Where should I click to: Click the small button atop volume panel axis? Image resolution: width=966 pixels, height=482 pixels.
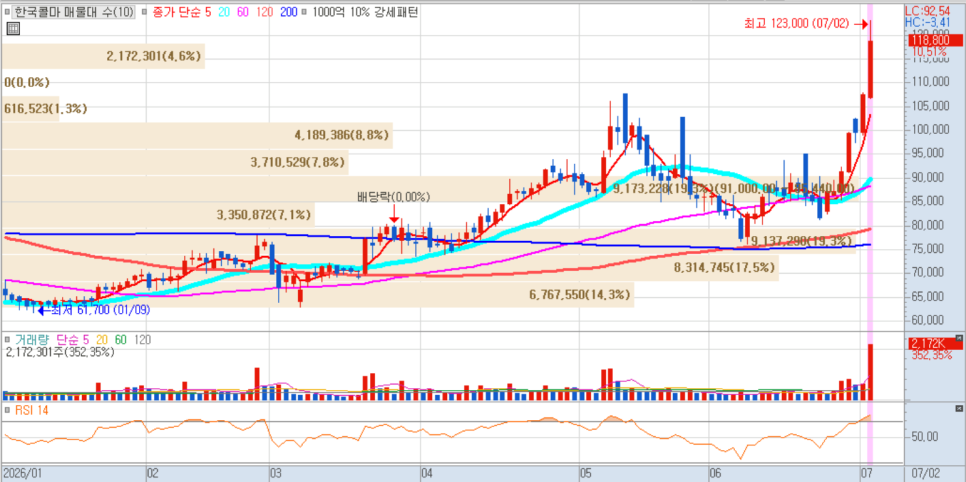pyautogui.click(x=959, y=338)
